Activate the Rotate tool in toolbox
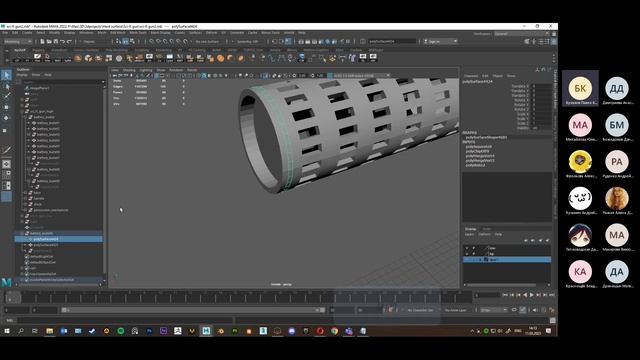Image resolution: width=640 pixels, height=360 pixels. pyautogui.click(x=6, y=118)
